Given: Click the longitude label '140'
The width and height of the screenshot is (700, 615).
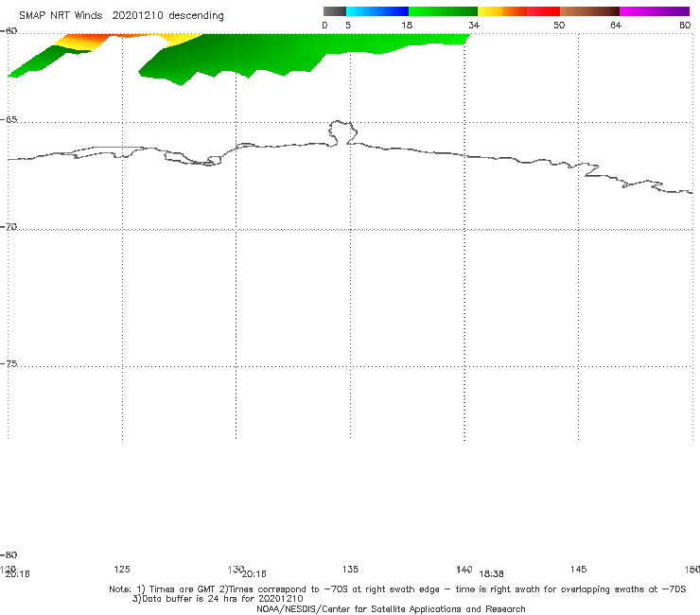Looking at the screenshot, I should coord(464,569).
